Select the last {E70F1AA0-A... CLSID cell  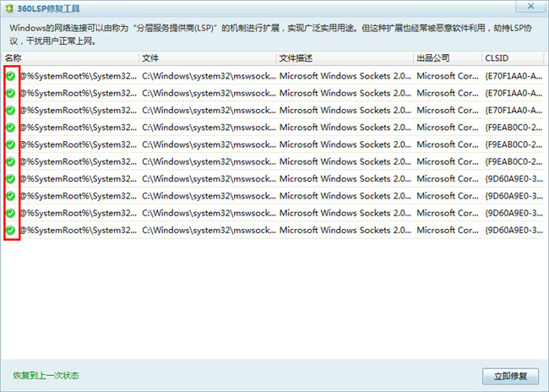point(514,111)
